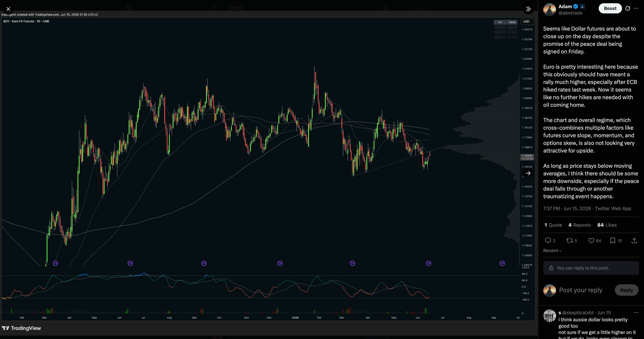
Task: Go to next image with arrow button
Action: 528,173
